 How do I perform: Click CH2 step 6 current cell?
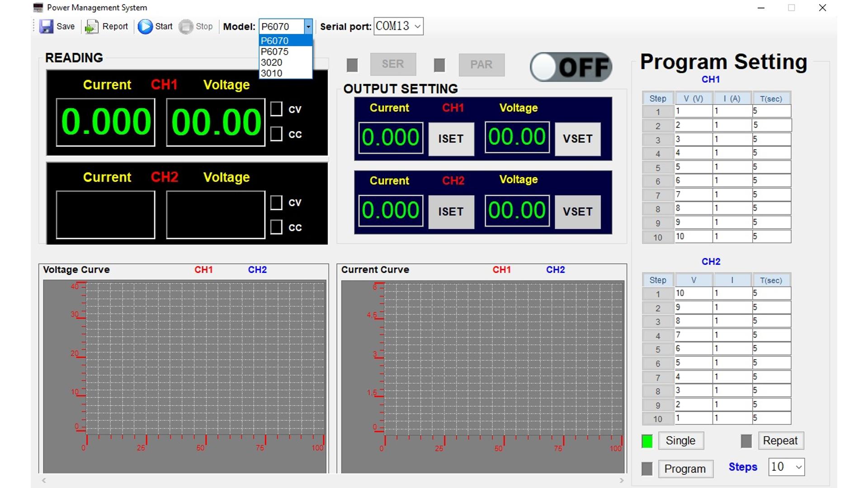tap(732, 363)
